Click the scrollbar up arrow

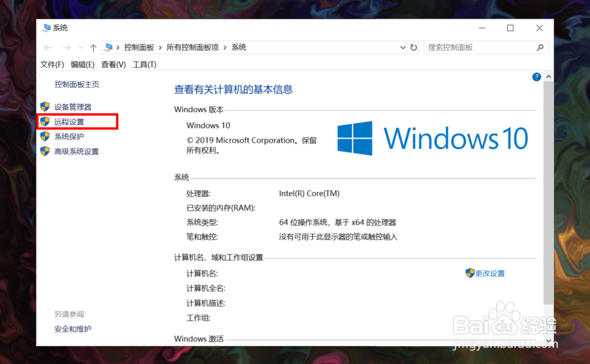pyautogui.click(x=549, y=77)
